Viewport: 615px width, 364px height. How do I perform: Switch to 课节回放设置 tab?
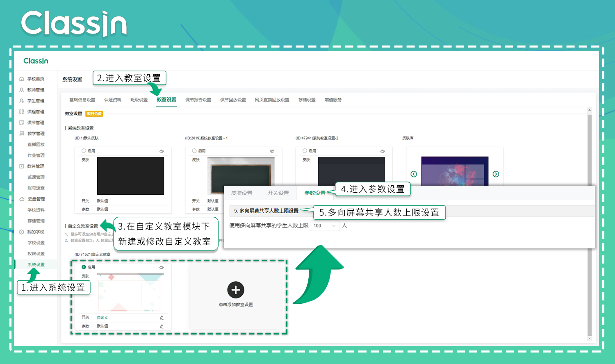(x=233, y=100)
